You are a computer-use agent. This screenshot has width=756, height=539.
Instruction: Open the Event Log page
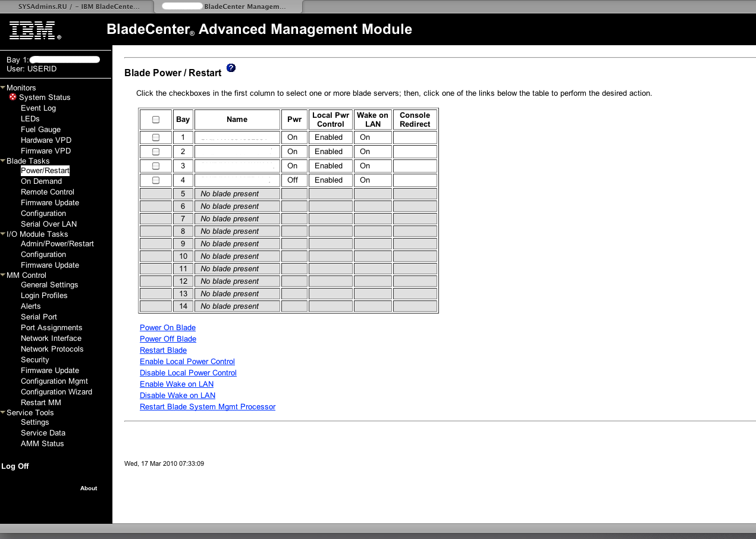click(x=38, y=108)
